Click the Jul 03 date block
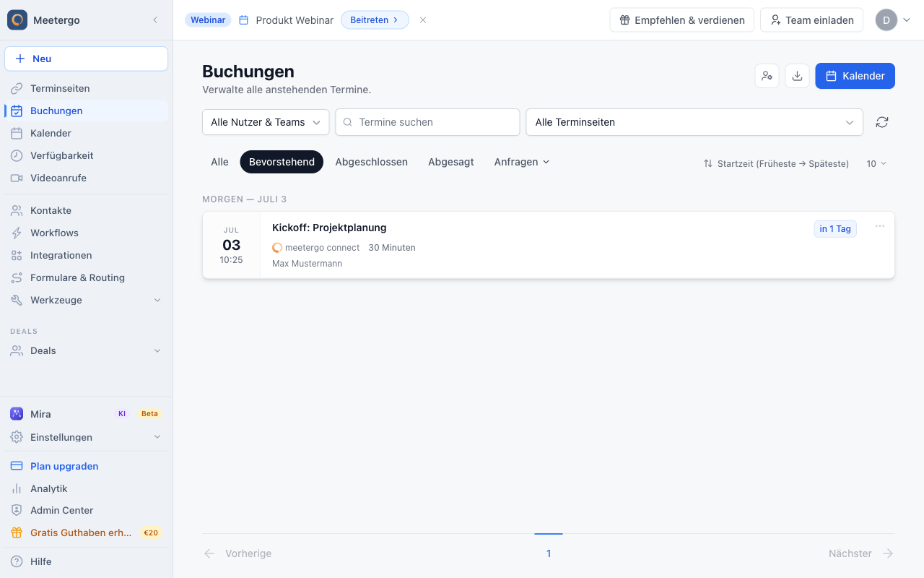 coord(232,245)
